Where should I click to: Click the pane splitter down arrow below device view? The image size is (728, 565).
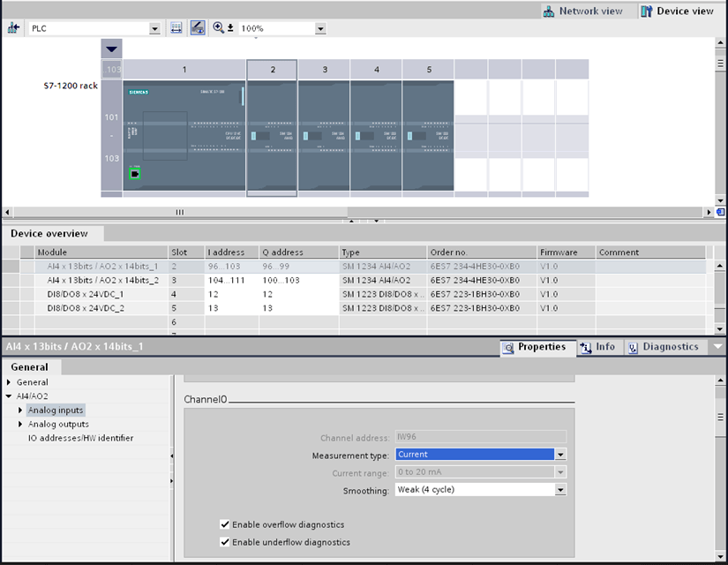pos(376,222)
